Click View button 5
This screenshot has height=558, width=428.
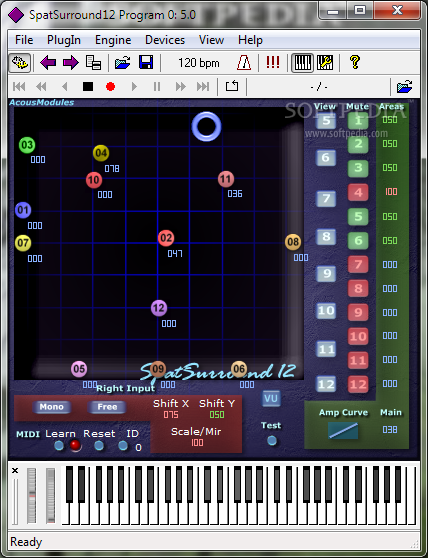point(326,120)
